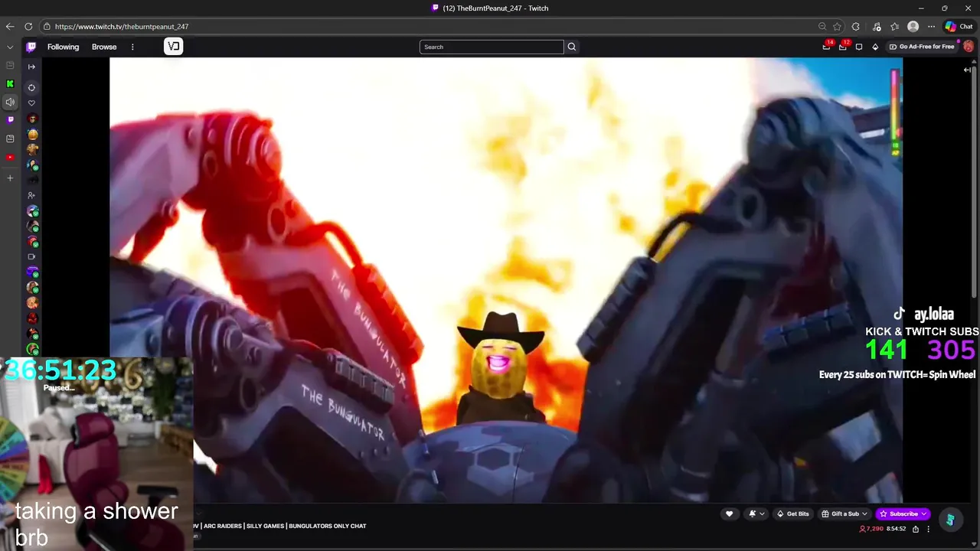Image resolution: width=980 pixels, height=551 pixels.
Task: Open the Following tab
Action: [63, 47]
